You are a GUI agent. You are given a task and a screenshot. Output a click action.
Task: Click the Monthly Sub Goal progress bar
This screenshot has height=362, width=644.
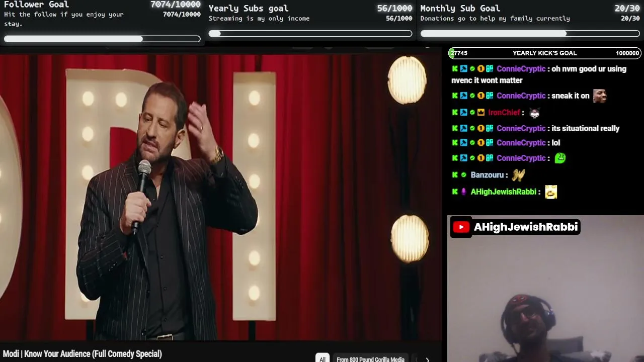click(x=530, y=34)
